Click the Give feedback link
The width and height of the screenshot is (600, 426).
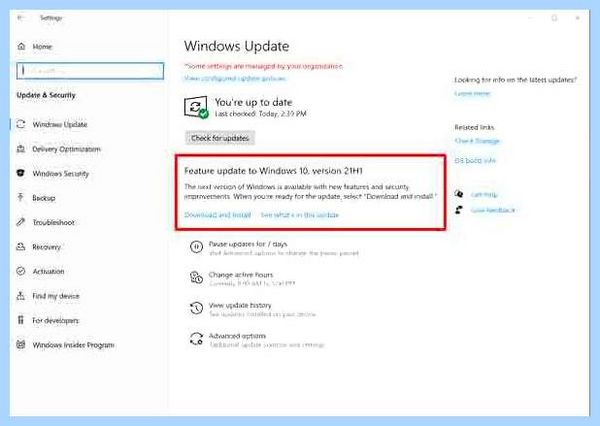tap(493, 210)
